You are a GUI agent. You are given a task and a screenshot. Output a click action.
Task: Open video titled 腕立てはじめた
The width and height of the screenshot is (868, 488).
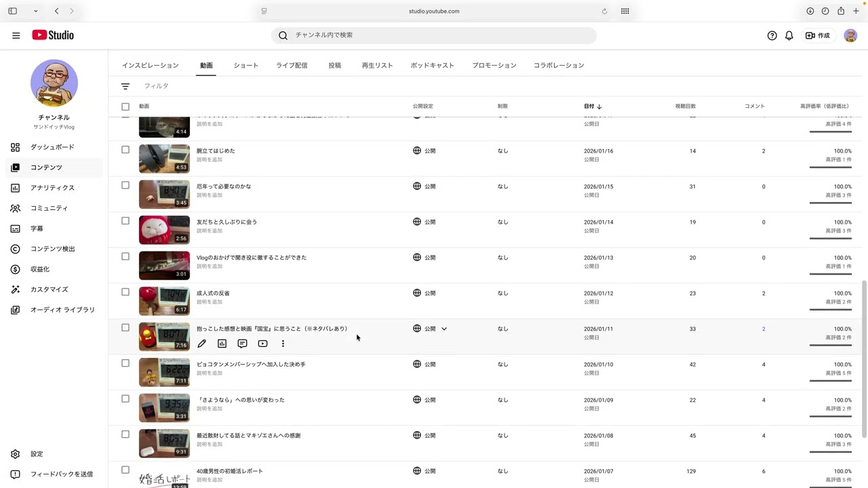pyautogui.click(x=216, y=151)
